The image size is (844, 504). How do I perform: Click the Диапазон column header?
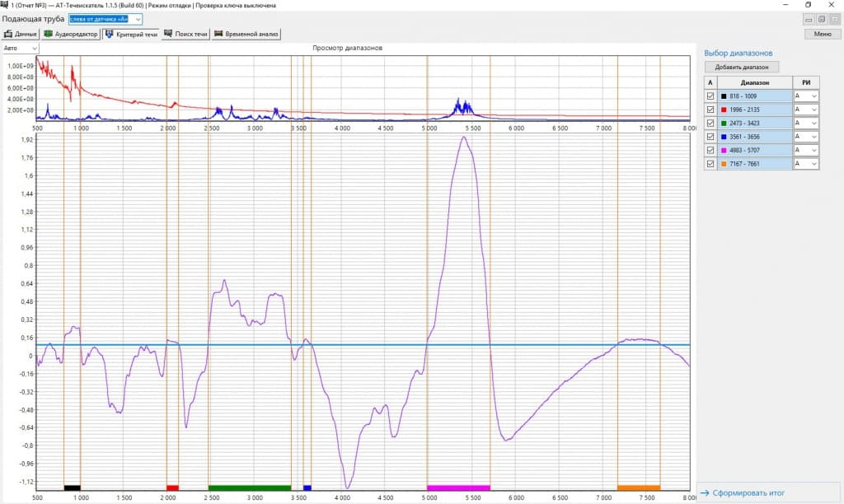pos(755,83)
